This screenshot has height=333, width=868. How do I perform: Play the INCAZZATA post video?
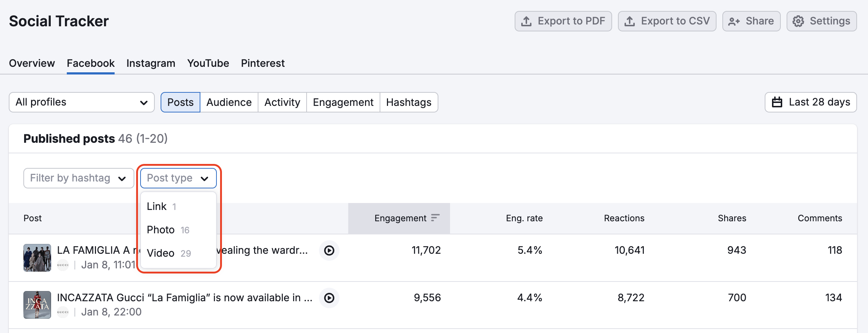[x=329, y=298]
